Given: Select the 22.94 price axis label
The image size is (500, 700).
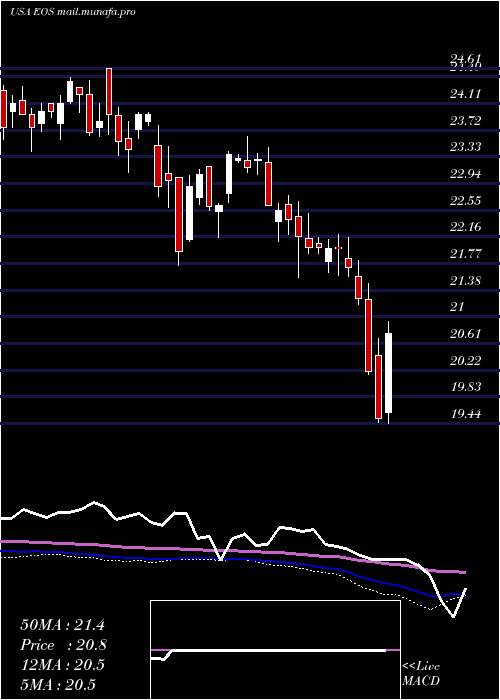Looking at the screenshot, I should tap(466, 174).
